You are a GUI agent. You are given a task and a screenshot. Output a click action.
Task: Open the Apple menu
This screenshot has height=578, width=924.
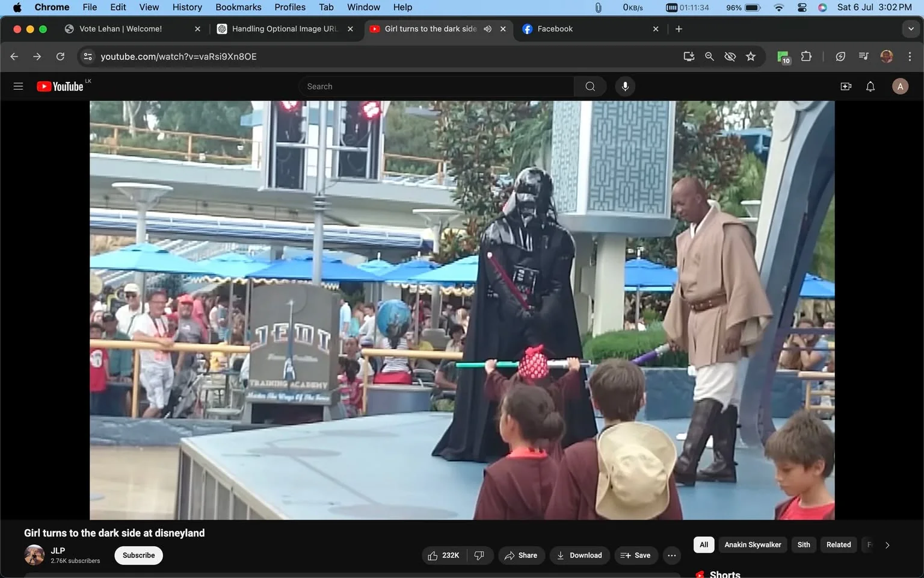point(17,7)
